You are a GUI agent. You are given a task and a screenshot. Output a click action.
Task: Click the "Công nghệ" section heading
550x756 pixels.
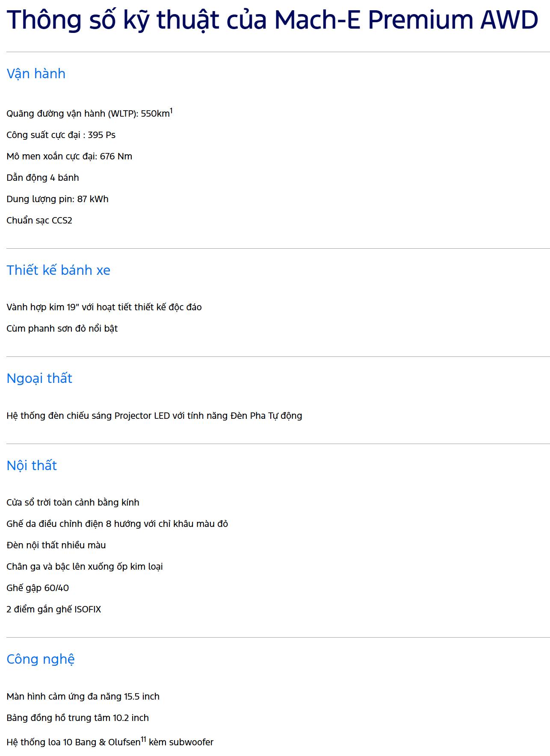click(41, 659)
